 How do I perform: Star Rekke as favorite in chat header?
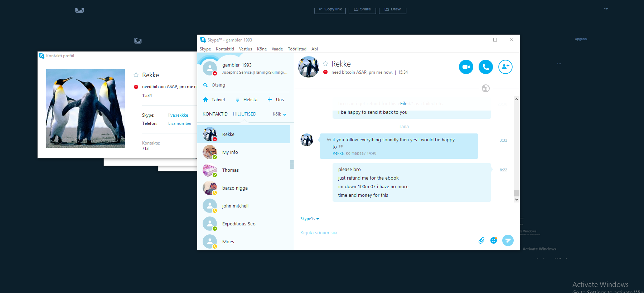click(x=325, y=64)
